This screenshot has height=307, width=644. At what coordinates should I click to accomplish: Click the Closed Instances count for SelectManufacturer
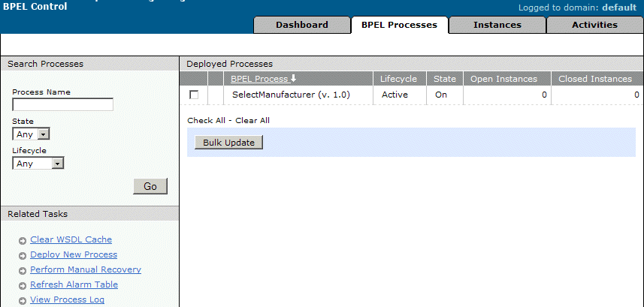click(x=636, y=95)
